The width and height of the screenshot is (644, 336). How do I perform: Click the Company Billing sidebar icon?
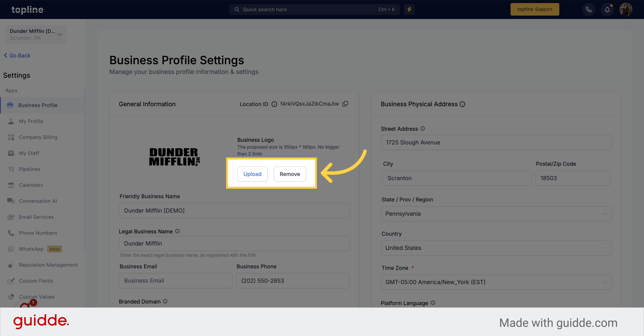click(11, 137)
